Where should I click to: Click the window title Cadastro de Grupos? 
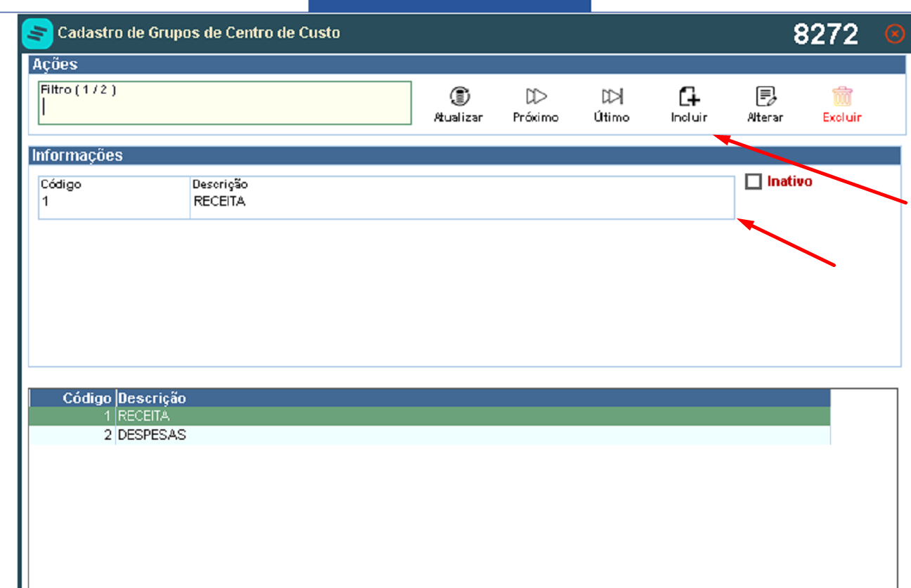tap(199, 33)
